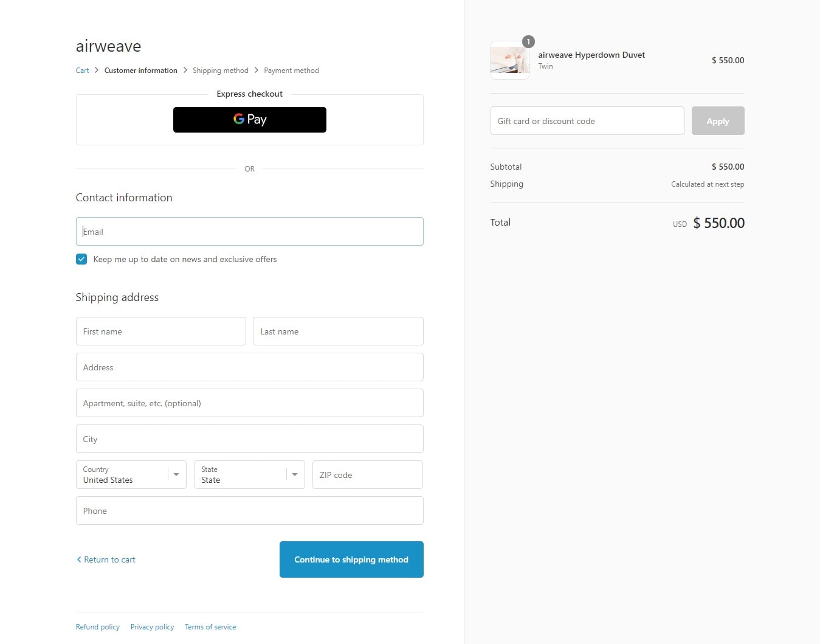Select Shipping method breadcrumb step

coord(221,71)
